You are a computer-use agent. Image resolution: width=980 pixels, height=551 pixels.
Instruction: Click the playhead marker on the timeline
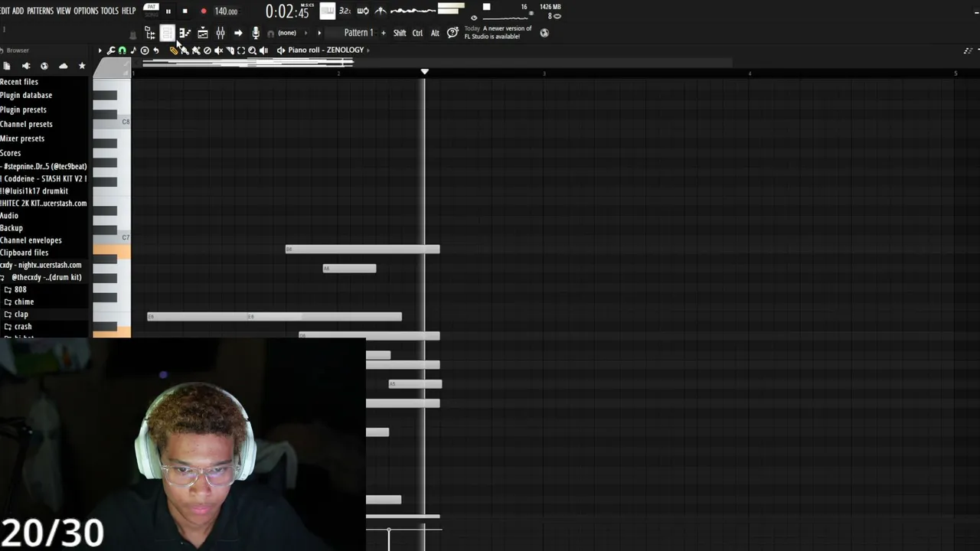click(425, 72)
